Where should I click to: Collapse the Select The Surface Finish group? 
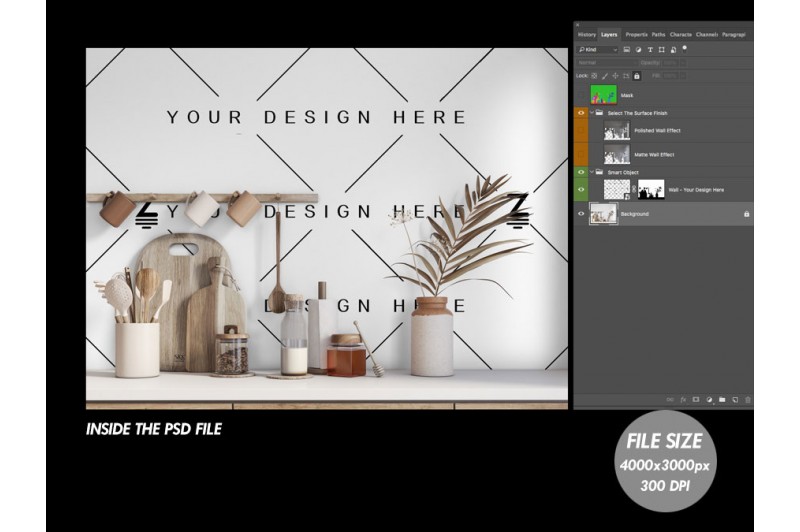point(592,113)
